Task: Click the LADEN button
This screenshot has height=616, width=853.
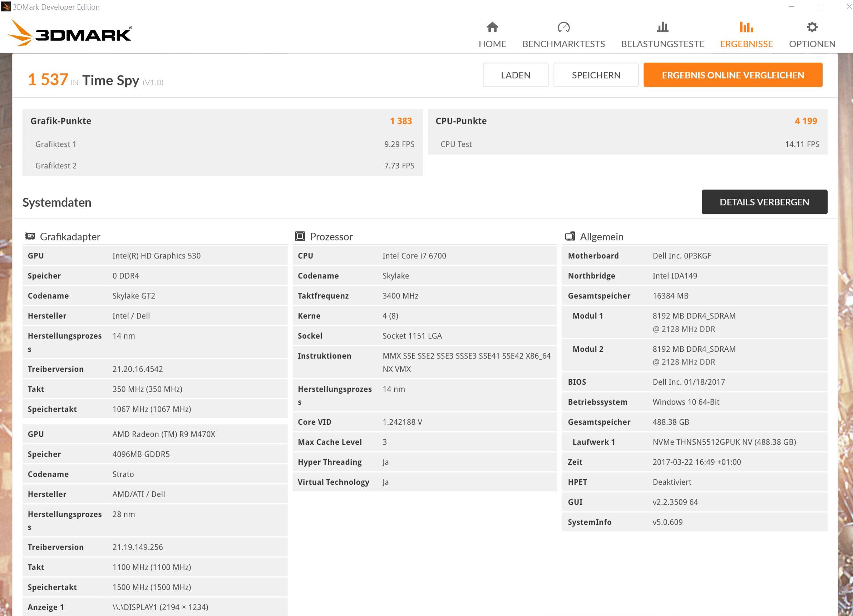Action: [515, 75]
